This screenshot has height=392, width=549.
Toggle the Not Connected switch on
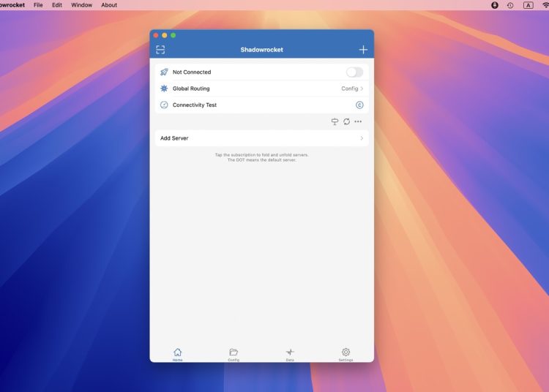(x=354, y=72)
